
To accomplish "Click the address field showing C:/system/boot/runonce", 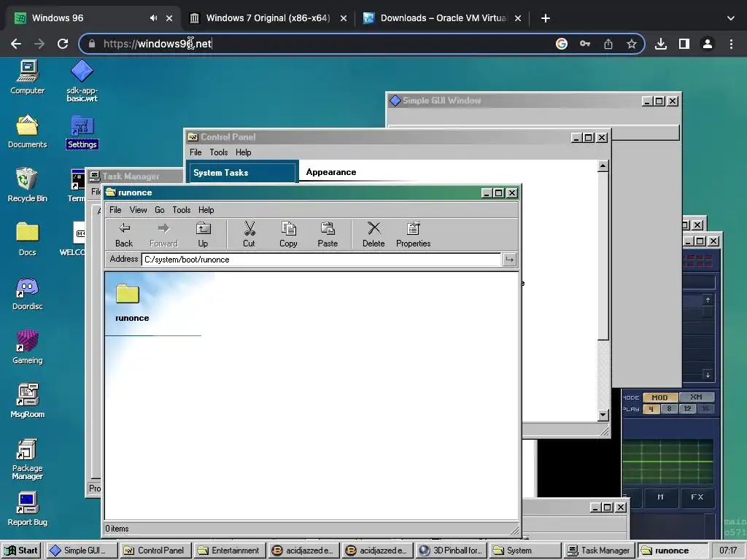I will tap(322, 260).
